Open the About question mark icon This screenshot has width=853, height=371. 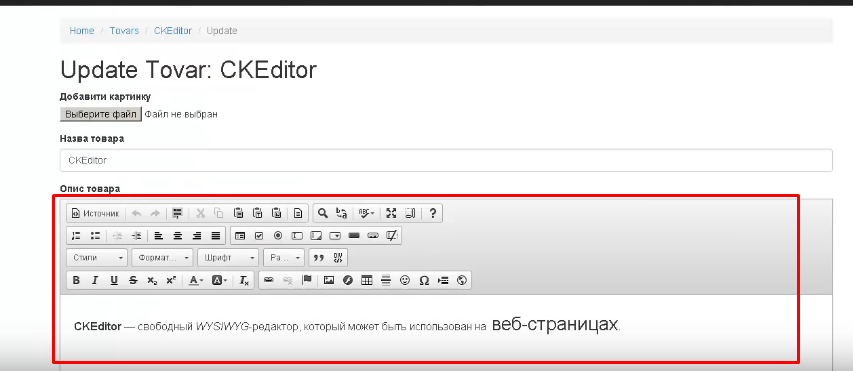point(432,213)
